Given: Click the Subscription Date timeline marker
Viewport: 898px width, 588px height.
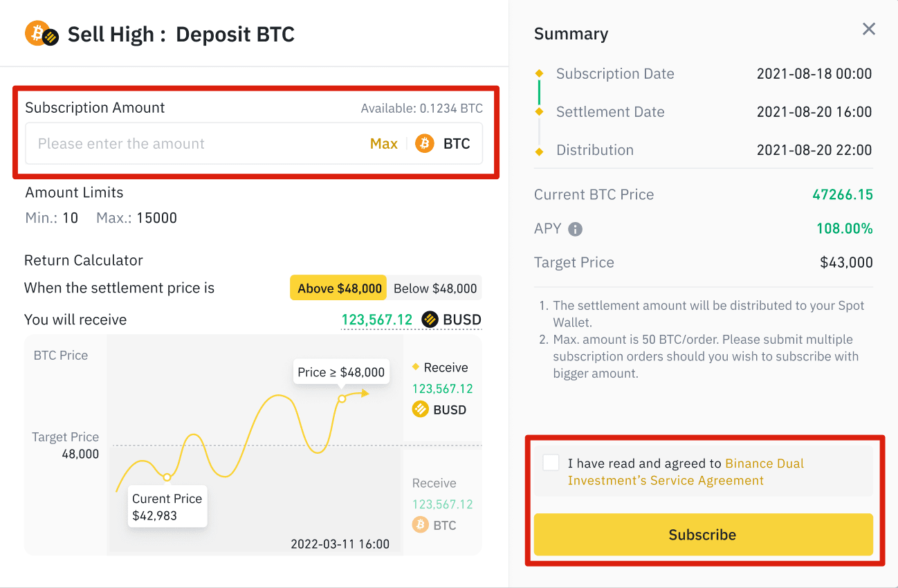Looking at the screenshot, I should click(x=540, y=73).
